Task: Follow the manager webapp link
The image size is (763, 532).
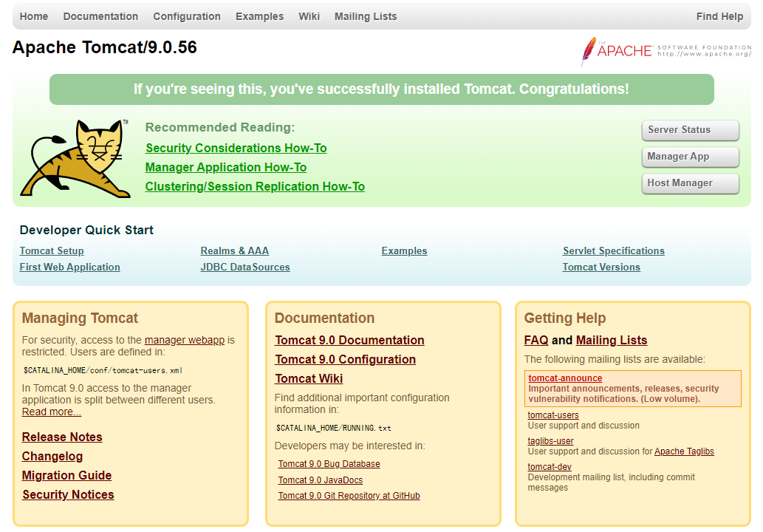Action: click(185, 340)
